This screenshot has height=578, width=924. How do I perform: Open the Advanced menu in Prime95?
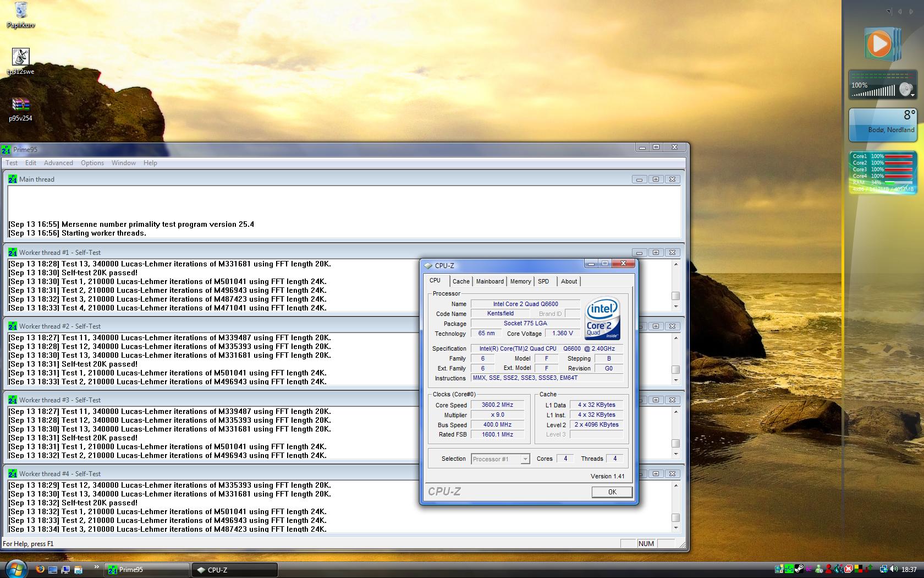[x=58, y=163]
